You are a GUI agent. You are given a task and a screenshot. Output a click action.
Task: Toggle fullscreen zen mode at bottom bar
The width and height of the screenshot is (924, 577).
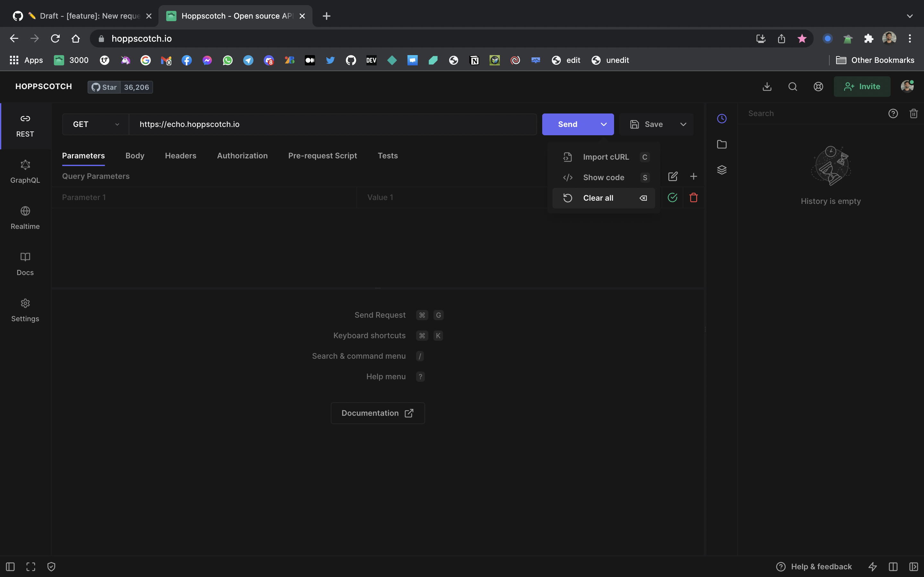(31, 567)
